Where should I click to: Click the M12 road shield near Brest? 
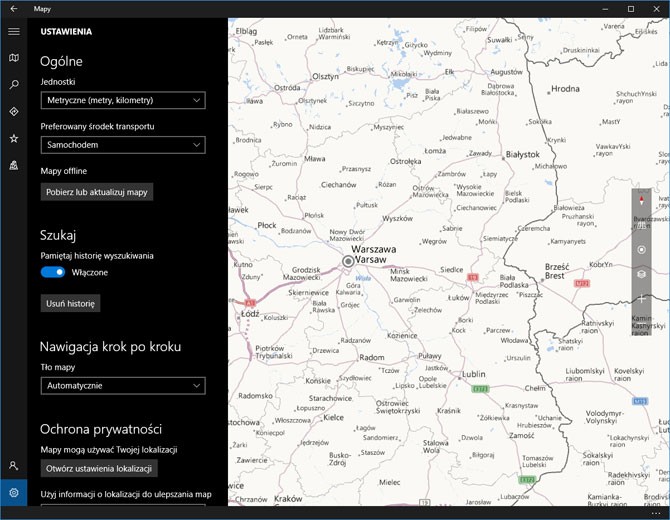point(582,283)
